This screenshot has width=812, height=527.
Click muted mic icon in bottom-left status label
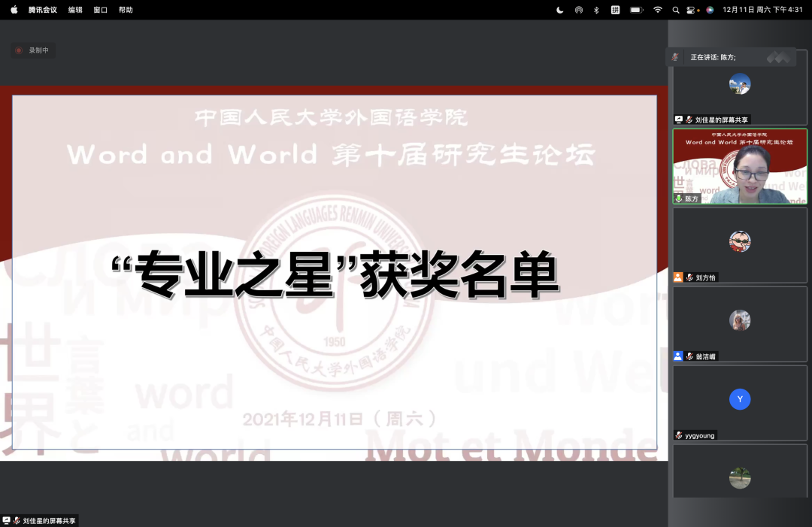(17, 520)
